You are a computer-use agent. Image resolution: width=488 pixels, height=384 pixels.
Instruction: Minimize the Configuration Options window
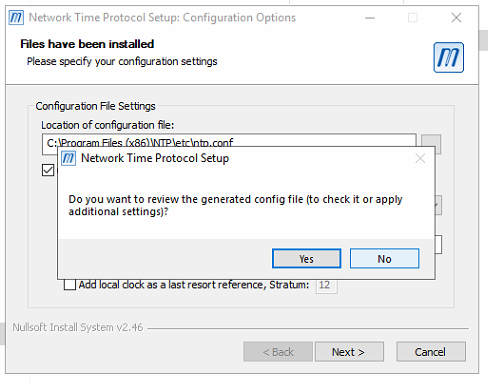tap(370, 18)
